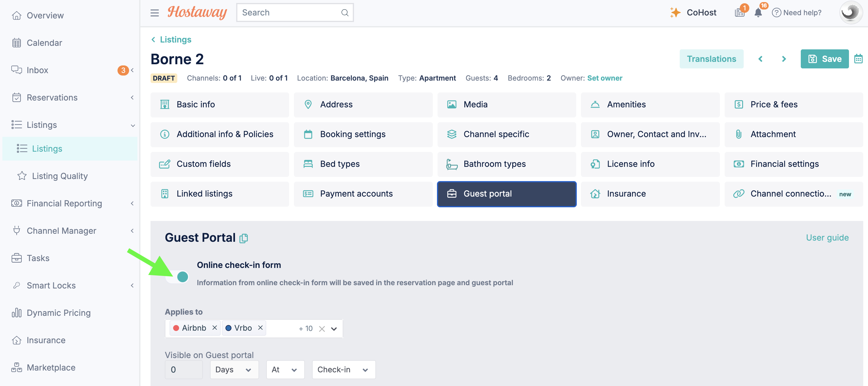Open the User guide link

click(x=827, y=238)
